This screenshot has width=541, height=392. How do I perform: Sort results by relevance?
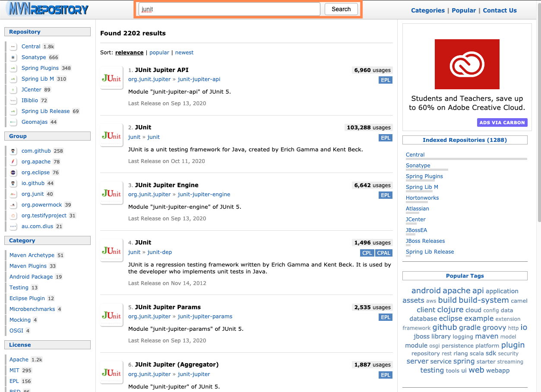(129, 53)
